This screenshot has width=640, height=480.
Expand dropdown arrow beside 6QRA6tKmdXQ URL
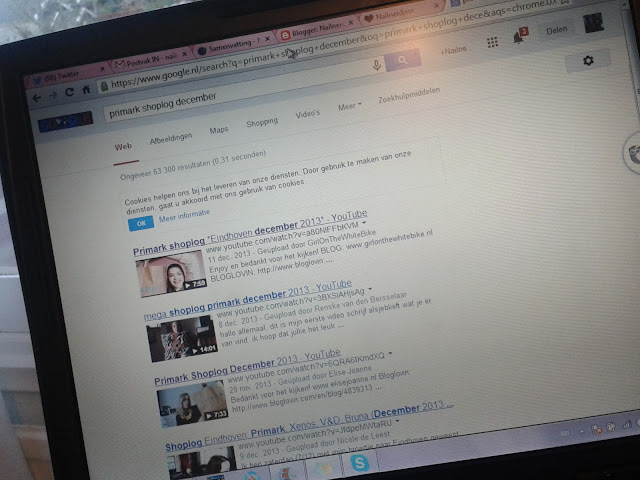pos(391,353)
